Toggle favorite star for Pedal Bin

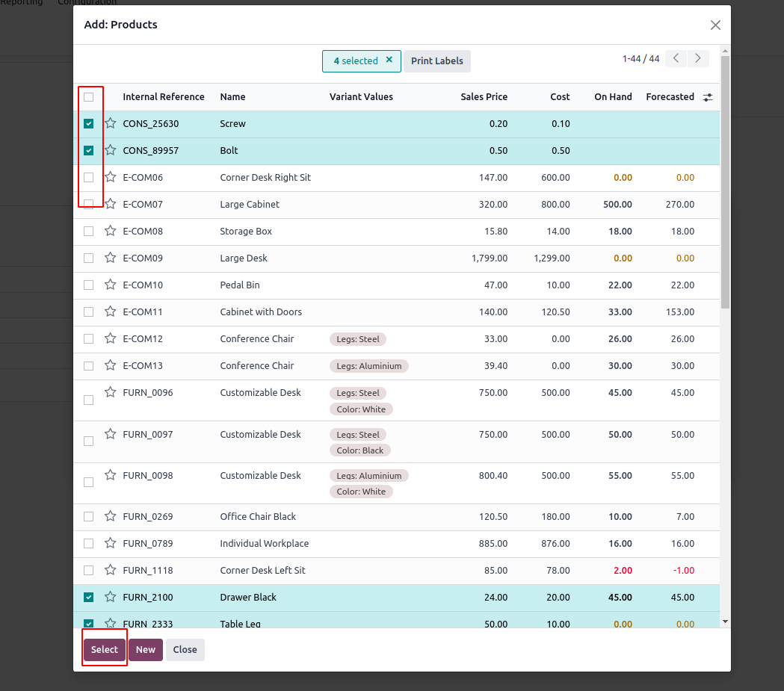point(111,285)
